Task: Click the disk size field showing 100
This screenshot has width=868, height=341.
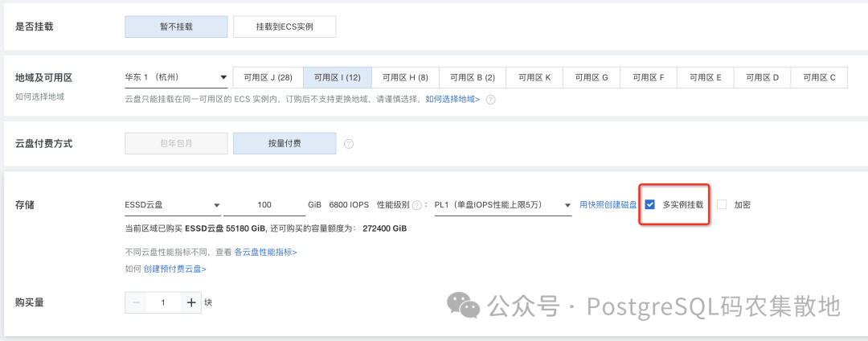Action: (264, 205)
